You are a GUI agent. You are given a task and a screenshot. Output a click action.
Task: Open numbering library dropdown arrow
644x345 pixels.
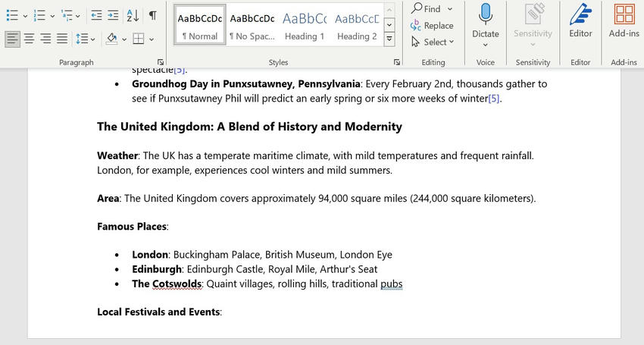52,16
